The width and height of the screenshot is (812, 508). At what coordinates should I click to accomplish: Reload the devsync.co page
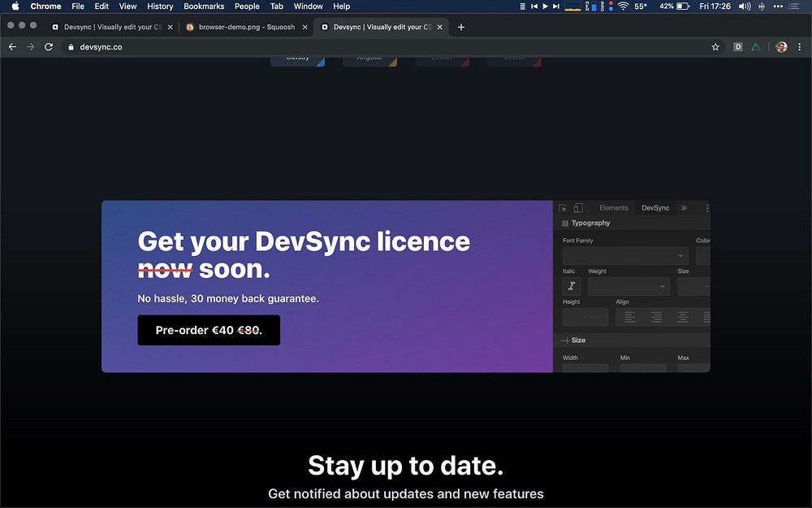coord(49,47)
